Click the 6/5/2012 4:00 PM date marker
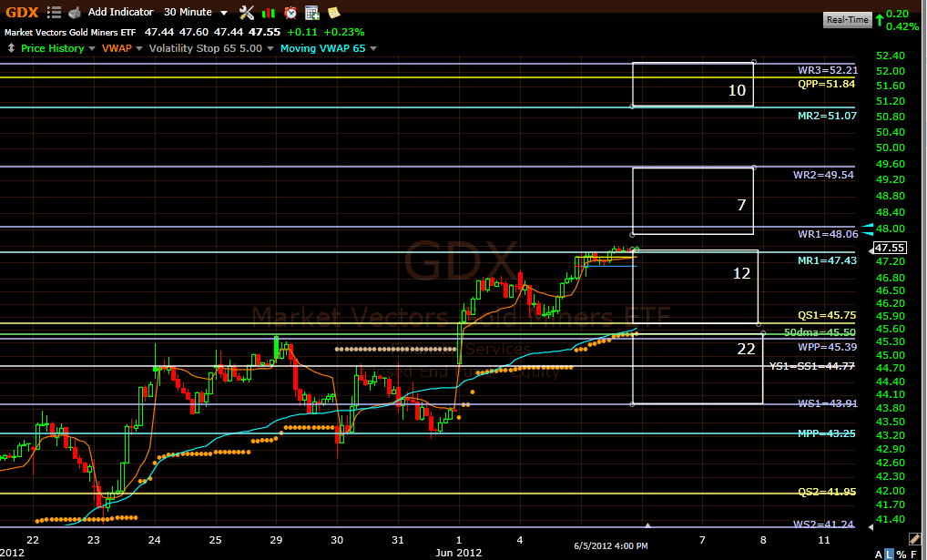 coord(611,545)
